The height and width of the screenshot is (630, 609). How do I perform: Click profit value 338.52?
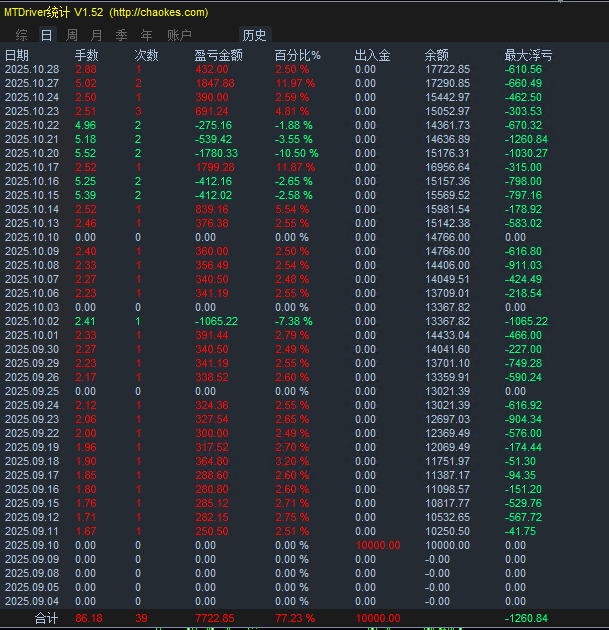point(212,377)
